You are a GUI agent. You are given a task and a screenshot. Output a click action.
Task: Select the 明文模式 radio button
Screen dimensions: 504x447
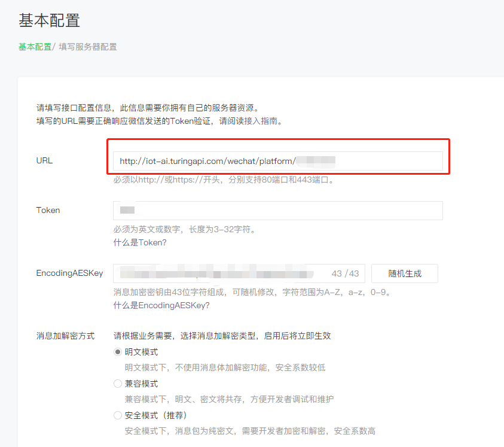point(117,352)
